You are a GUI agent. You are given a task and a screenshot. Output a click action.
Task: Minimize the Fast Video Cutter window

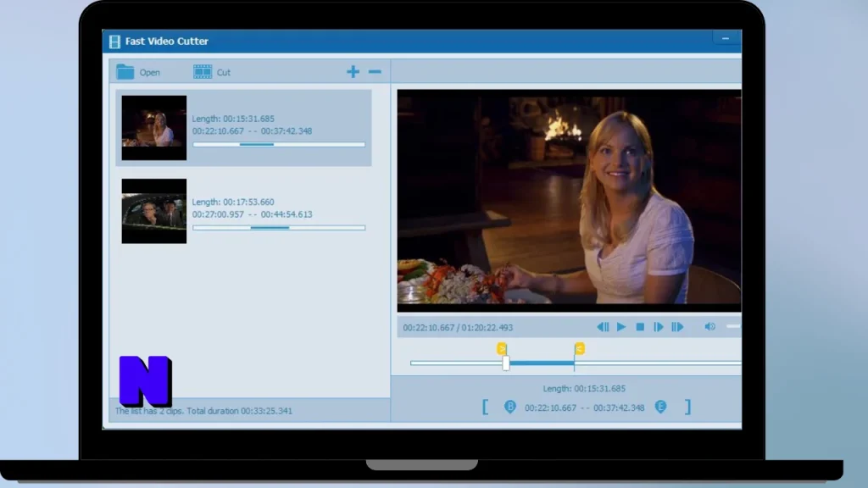coord(726,39)
